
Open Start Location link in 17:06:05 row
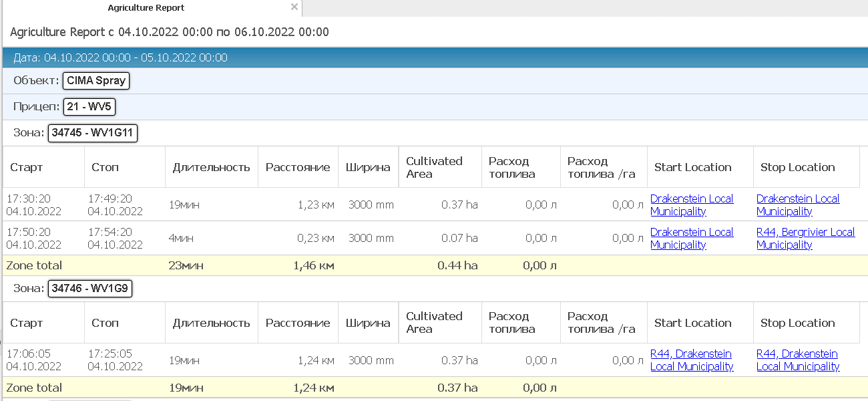click(691, 360)
